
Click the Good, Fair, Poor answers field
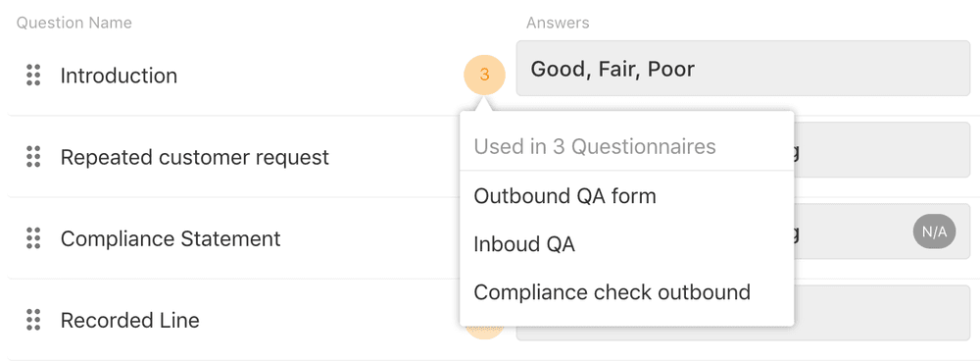743,69
